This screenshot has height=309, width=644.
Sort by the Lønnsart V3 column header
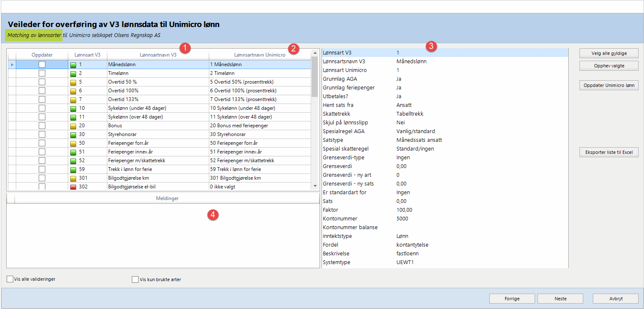click(87, 55)
